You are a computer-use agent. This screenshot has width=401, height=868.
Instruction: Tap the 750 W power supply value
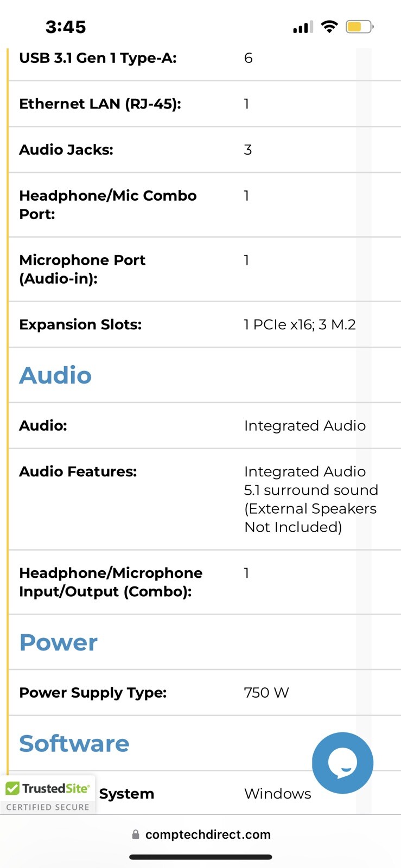tap(266, 692)
